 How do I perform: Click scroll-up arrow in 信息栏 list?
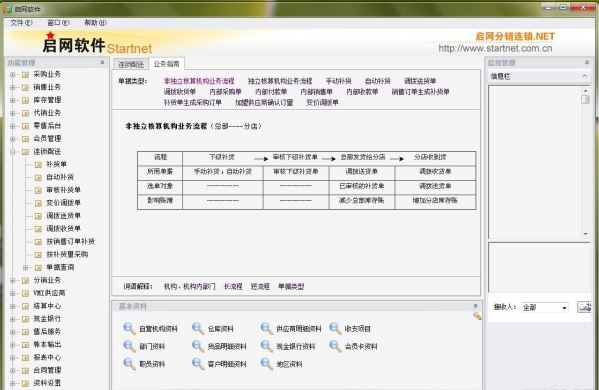click(585, 91)
